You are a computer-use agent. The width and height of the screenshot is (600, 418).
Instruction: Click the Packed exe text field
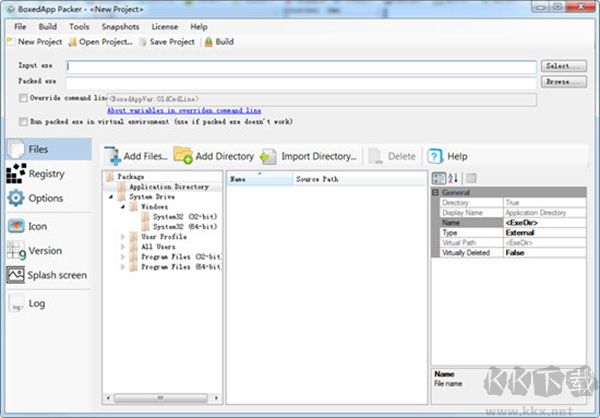301,82
